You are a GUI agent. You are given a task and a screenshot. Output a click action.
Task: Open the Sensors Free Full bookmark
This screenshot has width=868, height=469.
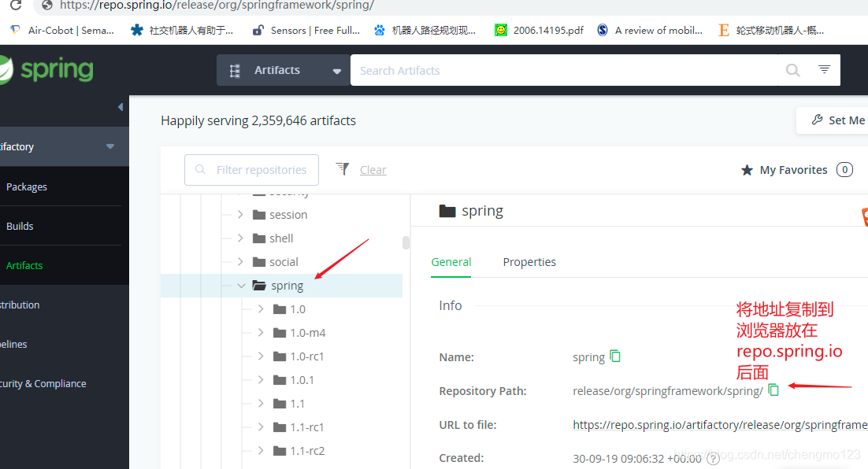pos(306,31)
